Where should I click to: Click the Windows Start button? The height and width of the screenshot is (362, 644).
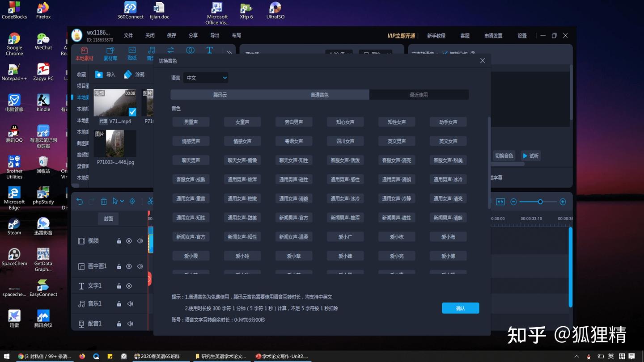coord(7,356)
